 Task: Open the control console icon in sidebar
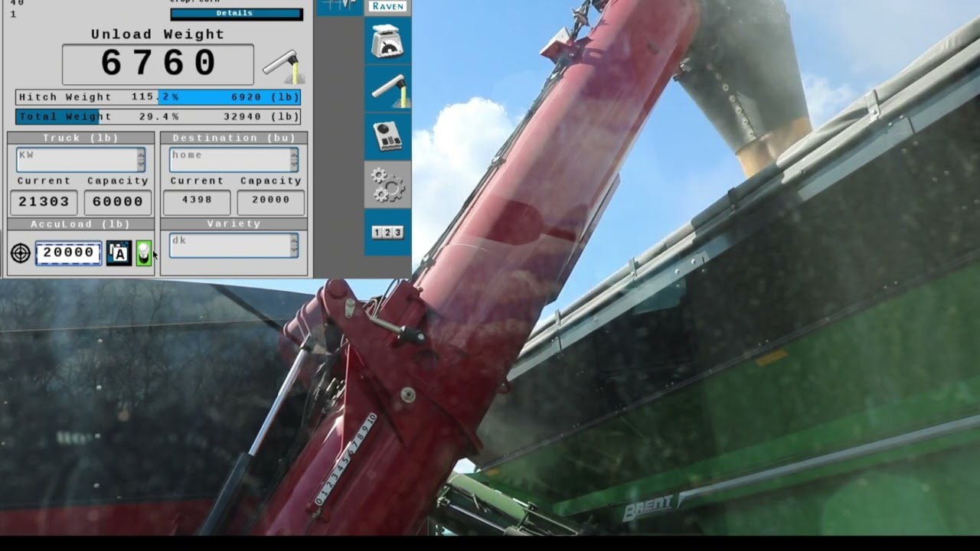387,135
